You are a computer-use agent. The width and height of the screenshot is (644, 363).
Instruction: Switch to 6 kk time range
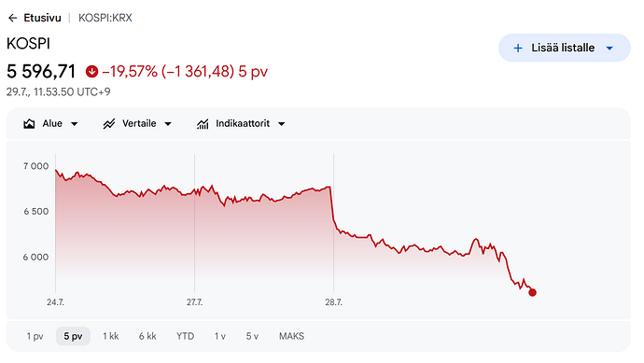pyautogui.click(x=147, y=336)
